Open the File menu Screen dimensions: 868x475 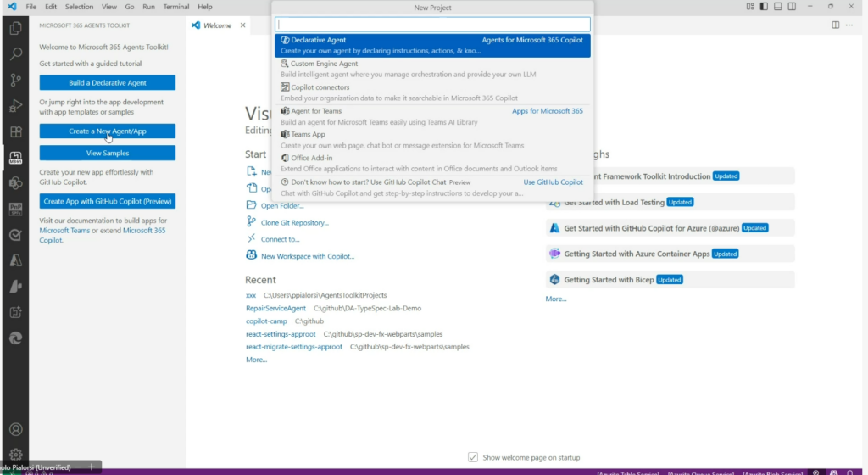click(x=31, y=7)
